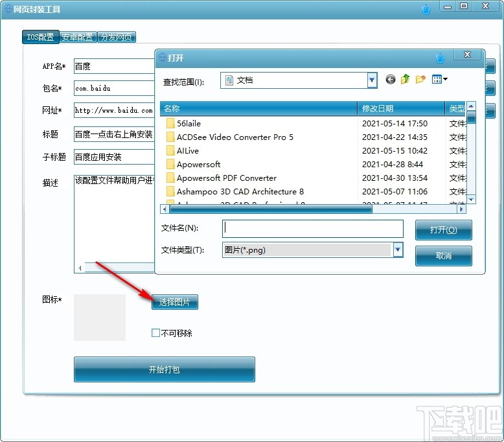The width and height of the screenshot is (504, 442).
Task: Click the vertical scrollbar down arrow in file list
Action: coord(471,200)
